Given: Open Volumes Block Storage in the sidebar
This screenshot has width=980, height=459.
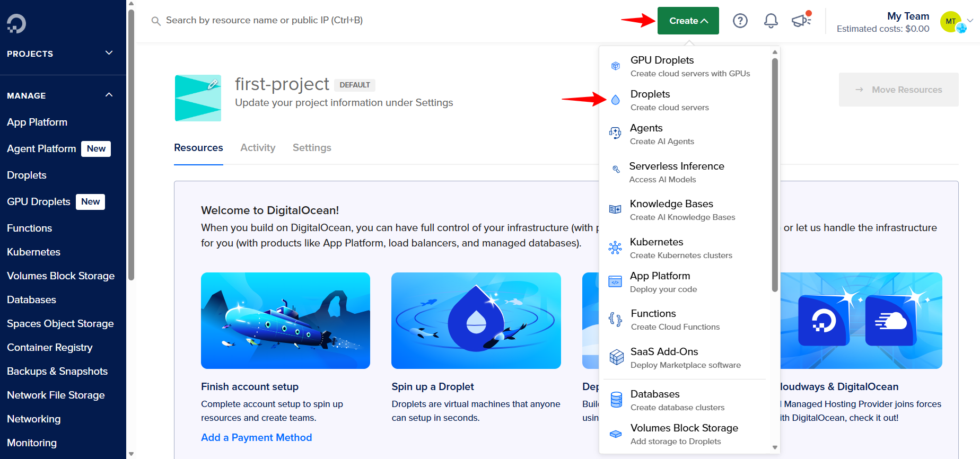Looking at the screenshot, I should (60, 276).
